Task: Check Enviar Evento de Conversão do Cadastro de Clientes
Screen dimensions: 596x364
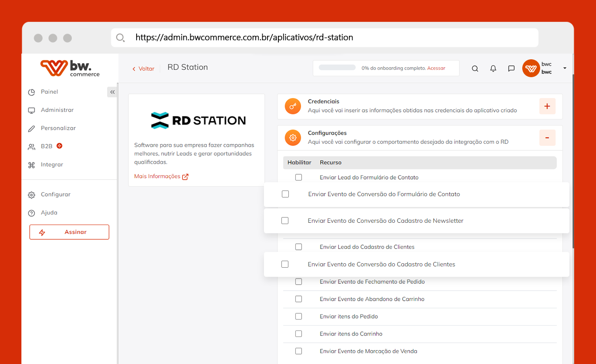Action: [x=285, y=264]
